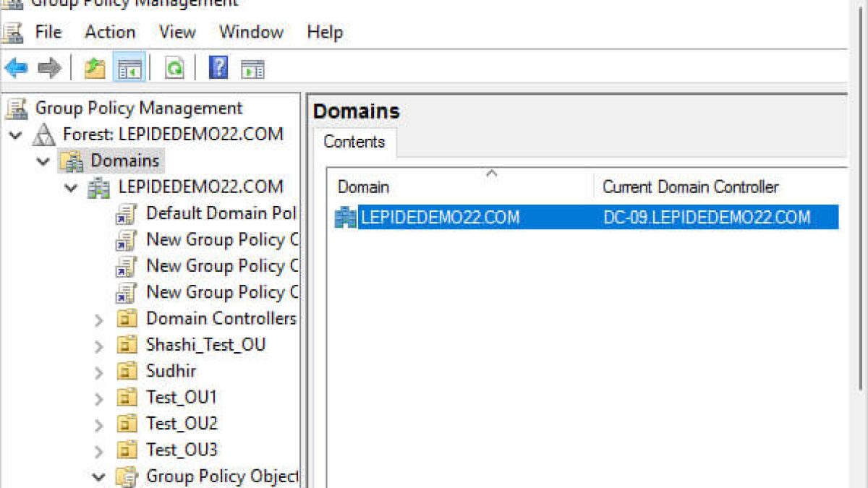868x488 pixels.
Task: Select the Contents tab
Action: [x=354, y=142]
